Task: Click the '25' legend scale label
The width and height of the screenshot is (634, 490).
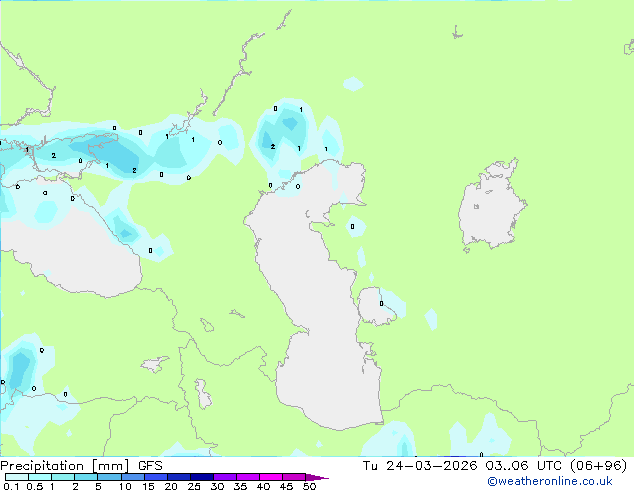Action: [194, 486]
